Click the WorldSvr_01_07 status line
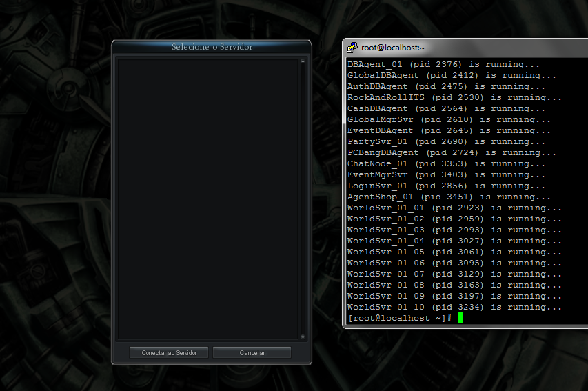Viewport: 588px width, 391px height. (x=454, y=274)
